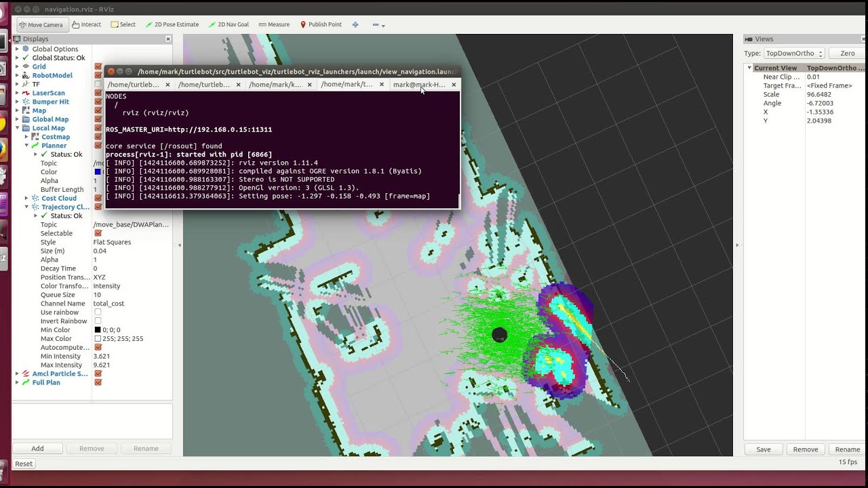
Task: Click the Global Map folder icon
Action: (x=26, y=119)
